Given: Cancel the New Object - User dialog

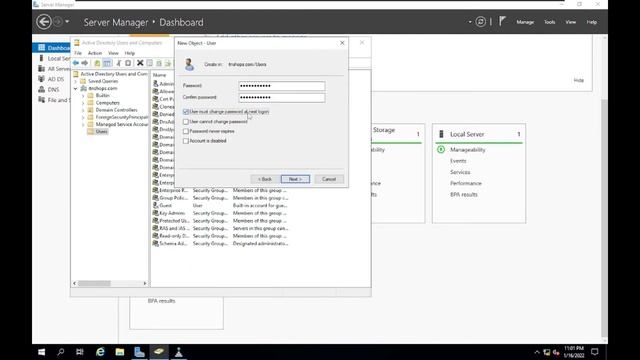Looking at the screenshot, I should click(x=329, y=179).
